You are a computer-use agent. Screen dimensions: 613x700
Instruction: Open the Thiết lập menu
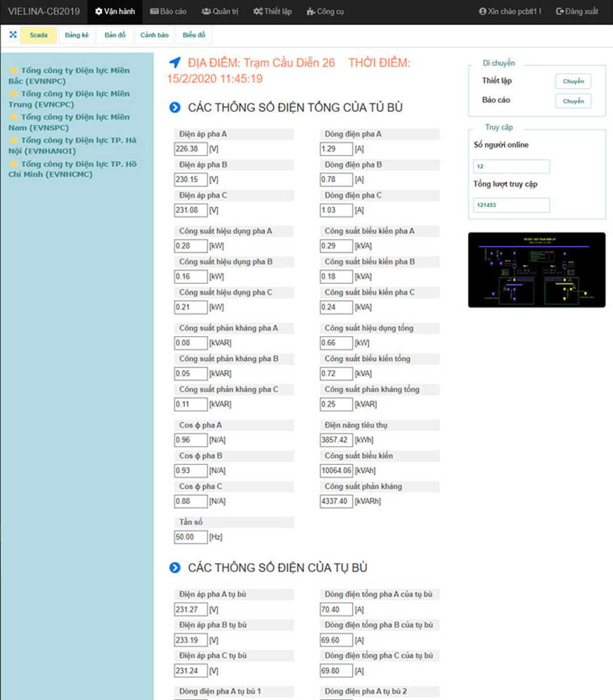tap(272, 11)
